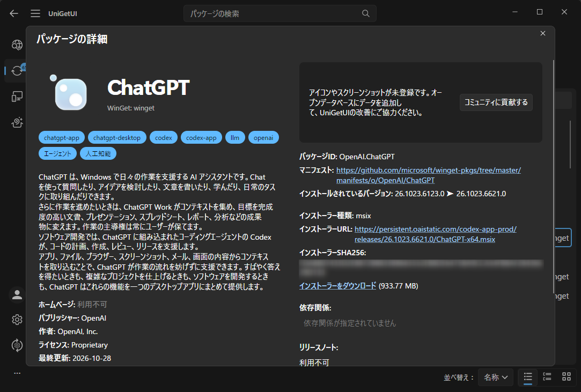
Task: Click the ChatGPT package title
Action: coord(148,88)
